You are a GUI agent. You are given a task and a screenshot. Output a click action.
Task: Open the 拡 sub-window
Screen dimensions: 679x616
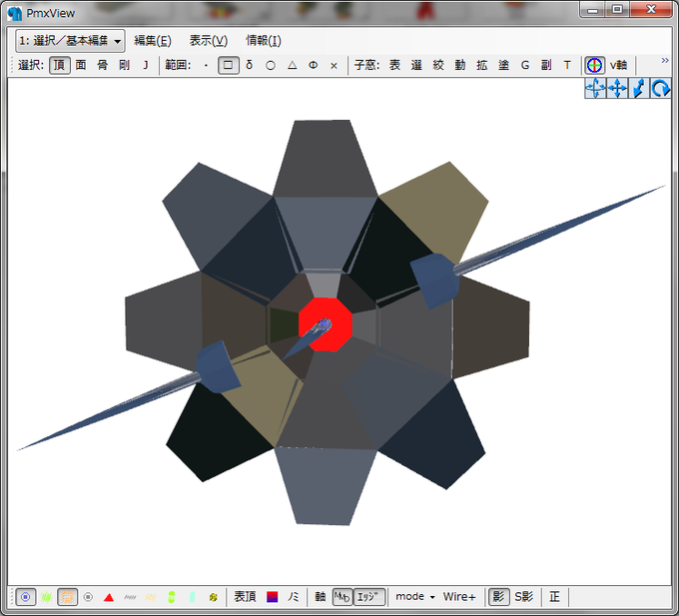pos(481,65)
